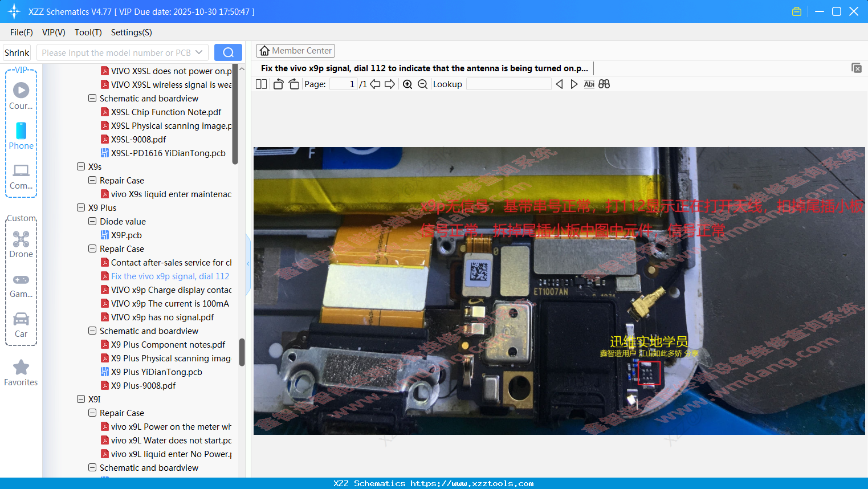
Task: Collapse Repair Case folder under X9 Plus
Action: (92, 248)
